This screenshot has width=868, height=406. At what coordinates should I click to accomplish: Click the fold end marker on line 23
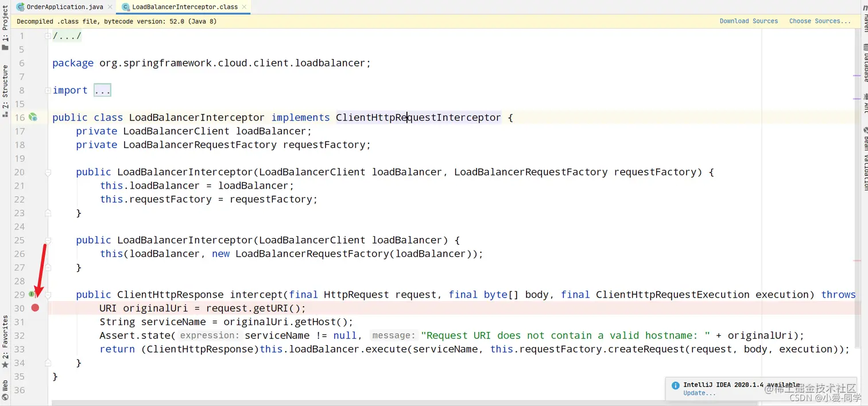(x=48, y=213)
